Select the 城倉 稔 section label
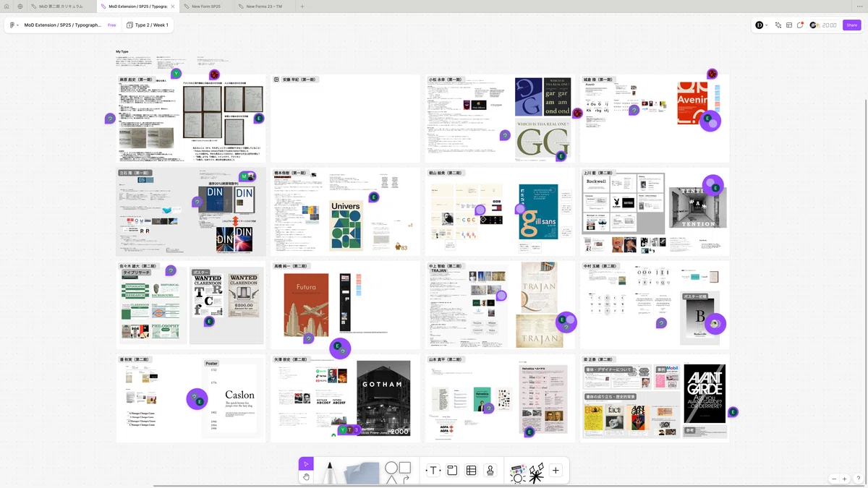 coord(599,80)
